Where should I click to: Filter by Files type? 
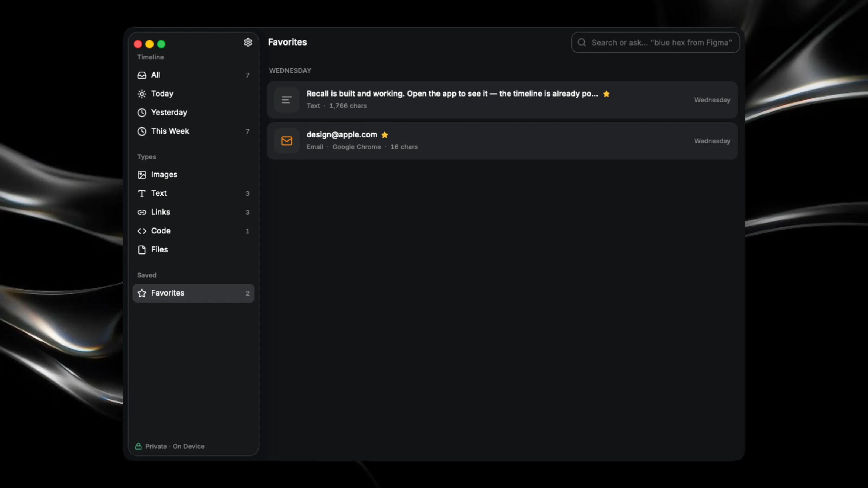[193, 250]
